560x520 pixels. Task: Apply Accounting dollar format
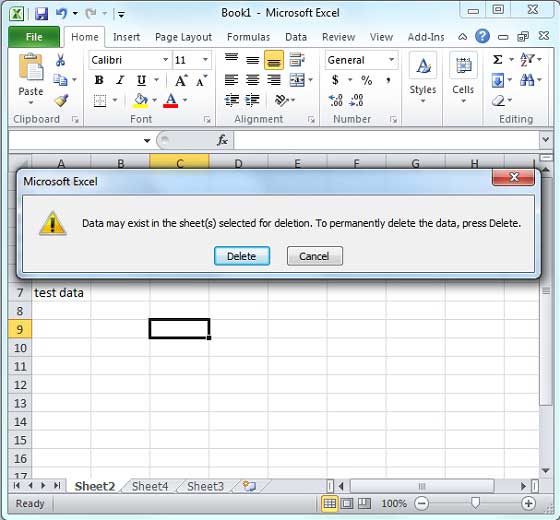click(x=335, y=80)
